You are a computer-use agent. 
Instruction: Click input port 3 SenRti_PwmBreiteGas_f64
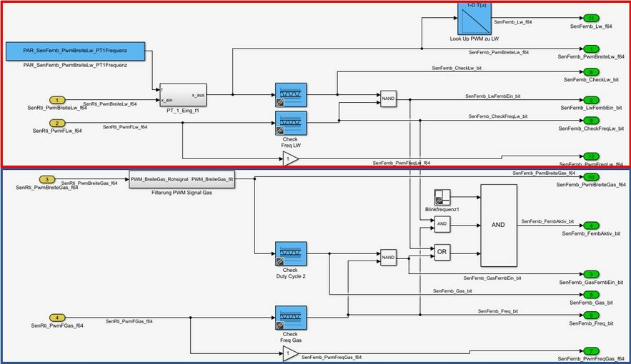tap(47, 179)
